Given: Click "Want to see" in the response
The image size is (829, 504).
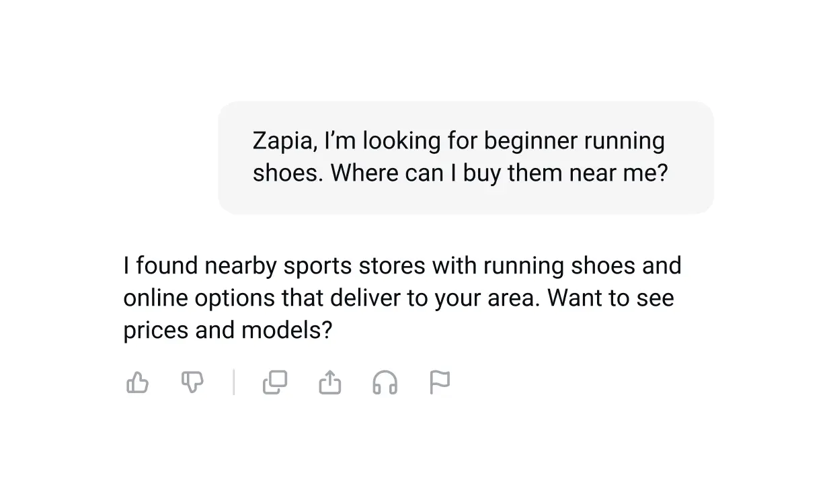Looking at the screenshot, I should pyautogui.click(x=610, y=298).
